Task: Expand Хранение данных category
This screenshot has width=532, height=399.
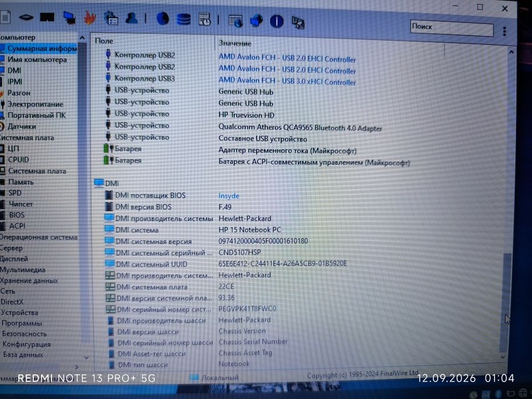Action: 29,280
